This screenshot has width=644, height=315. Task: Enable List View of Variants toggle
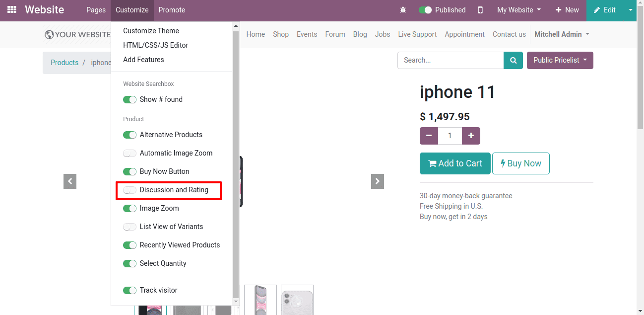pos(129,227)
